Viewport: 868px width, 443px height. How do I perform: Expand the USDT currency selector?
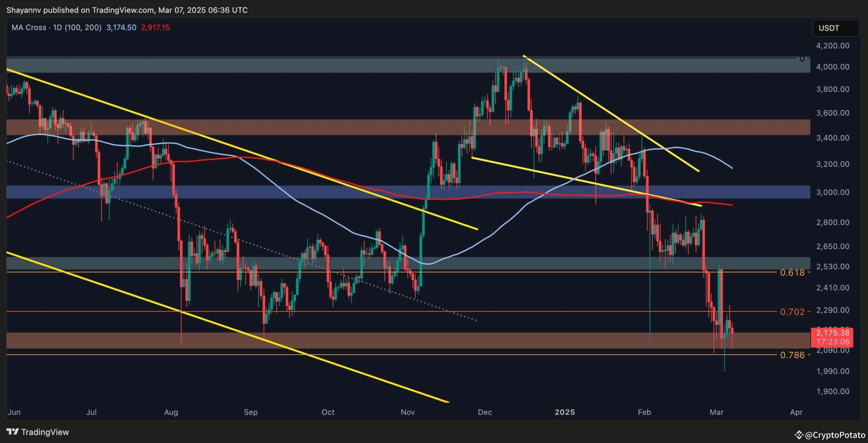tap(836, 28)
